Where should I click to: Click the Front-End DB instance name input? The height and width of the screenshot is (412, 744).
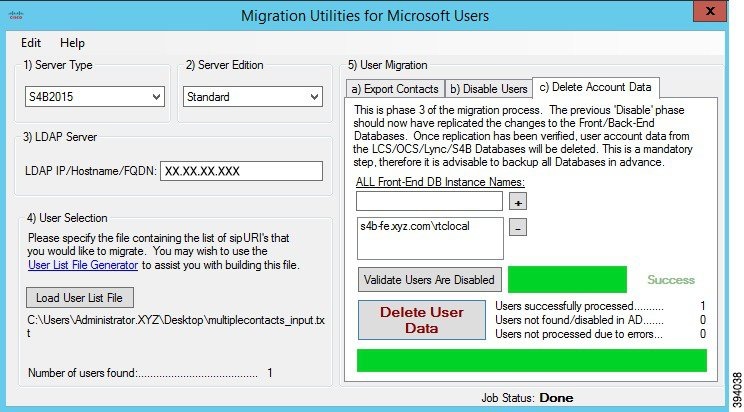[429, 201]
